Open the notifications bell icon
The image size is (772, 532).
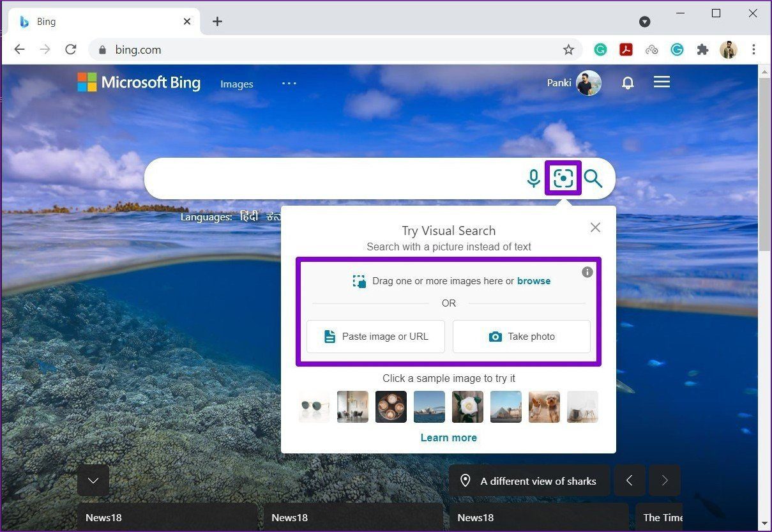tap(628, 83)
